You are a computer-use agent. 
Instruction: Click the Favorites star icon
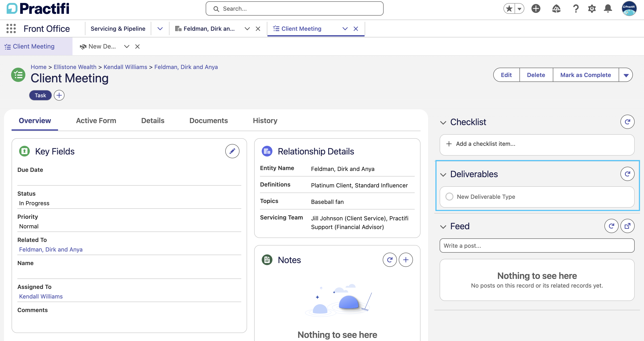click(x=509, y=9)
